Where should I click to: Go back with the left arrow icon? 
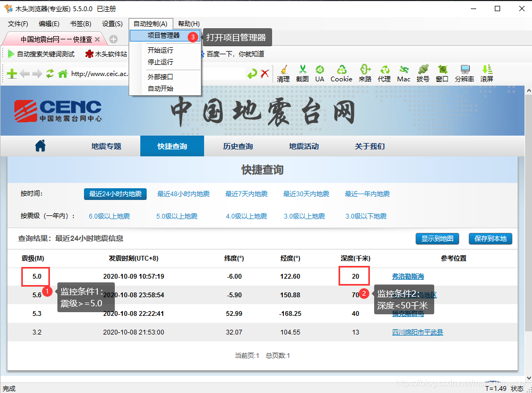pyautogui.click(x=25, y=73)
